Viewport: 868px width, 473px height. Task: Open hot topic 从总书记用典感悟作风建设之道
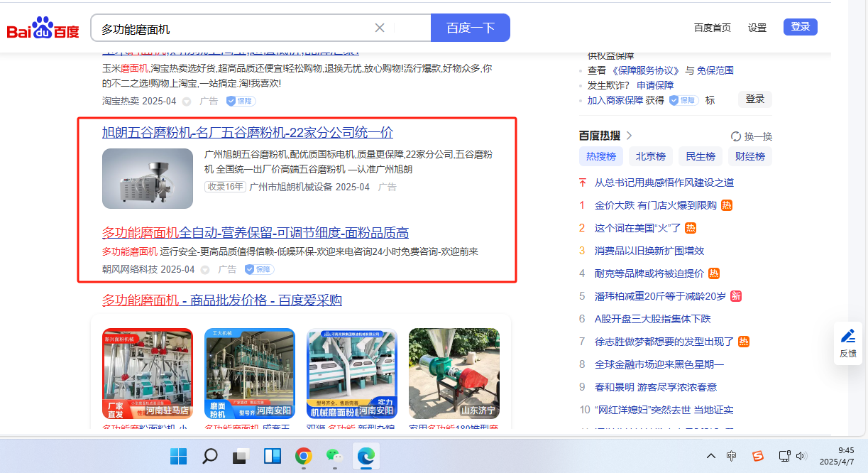click(664, 183)
